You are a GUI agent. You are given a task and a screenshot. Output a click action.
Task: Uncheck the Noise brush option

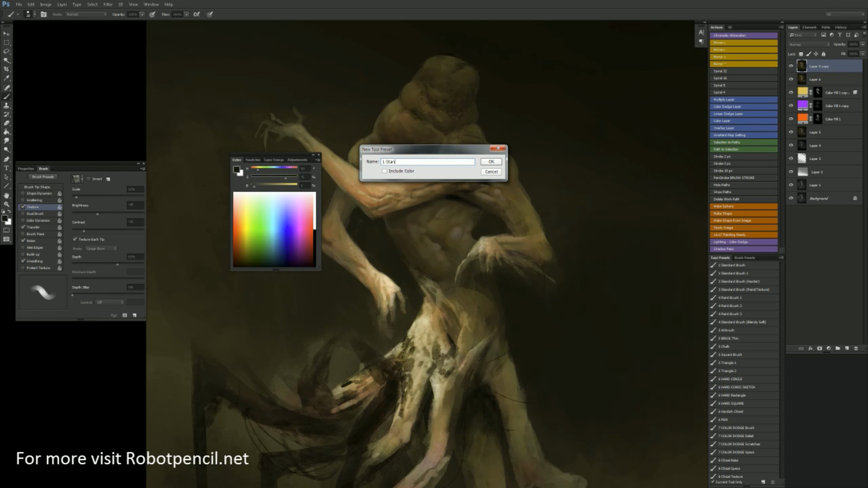click(x=23, y=241)
